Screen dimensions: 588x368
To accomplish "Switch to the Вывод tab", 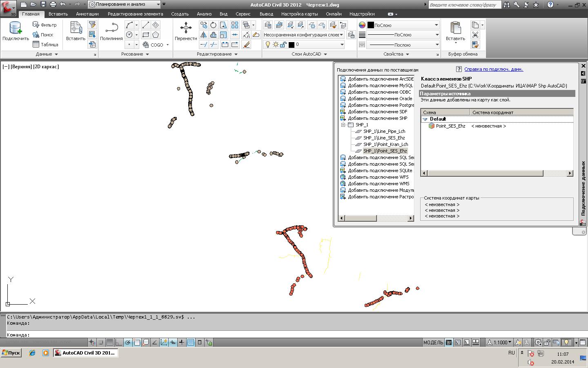I will (266, 14).
